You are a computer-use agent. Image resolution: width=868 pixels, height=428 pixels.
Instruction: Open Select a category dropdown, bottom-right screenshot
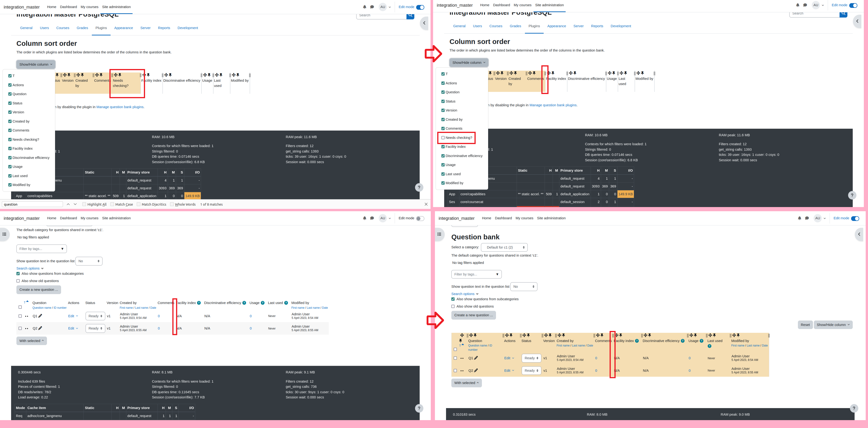tap(504, 247)
